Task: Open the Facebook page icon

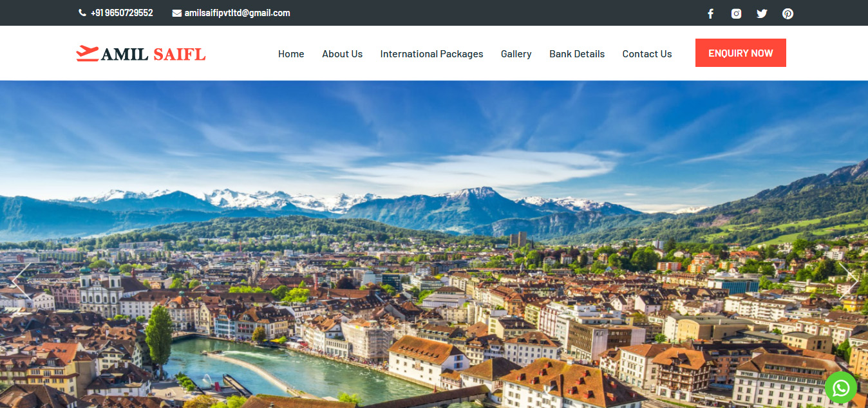Action: pyautogui.click(x=710, y=14)
